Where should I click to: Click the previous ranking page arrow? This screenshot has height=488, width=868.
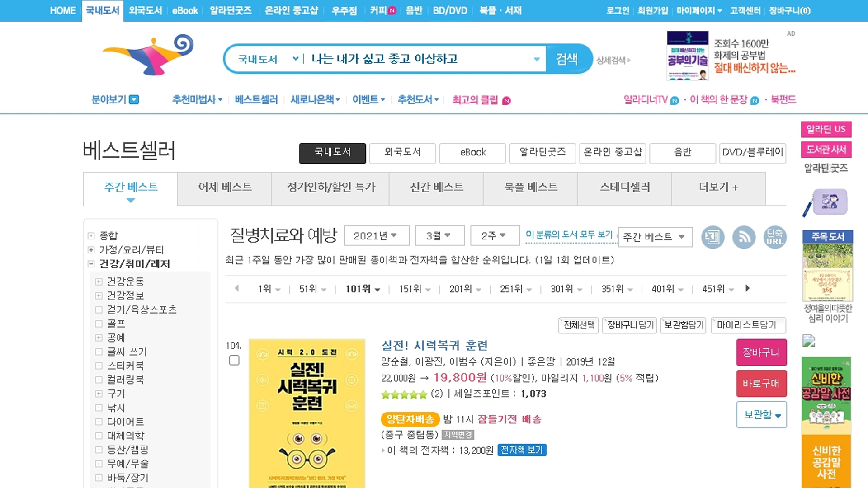pos(237,288)
